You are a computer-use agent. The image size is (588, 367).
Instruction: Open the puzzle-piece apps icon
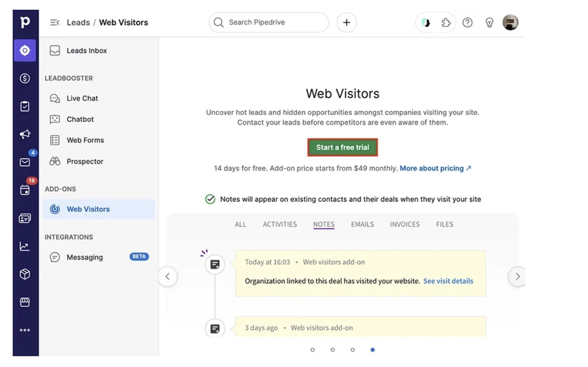(446, 23)
